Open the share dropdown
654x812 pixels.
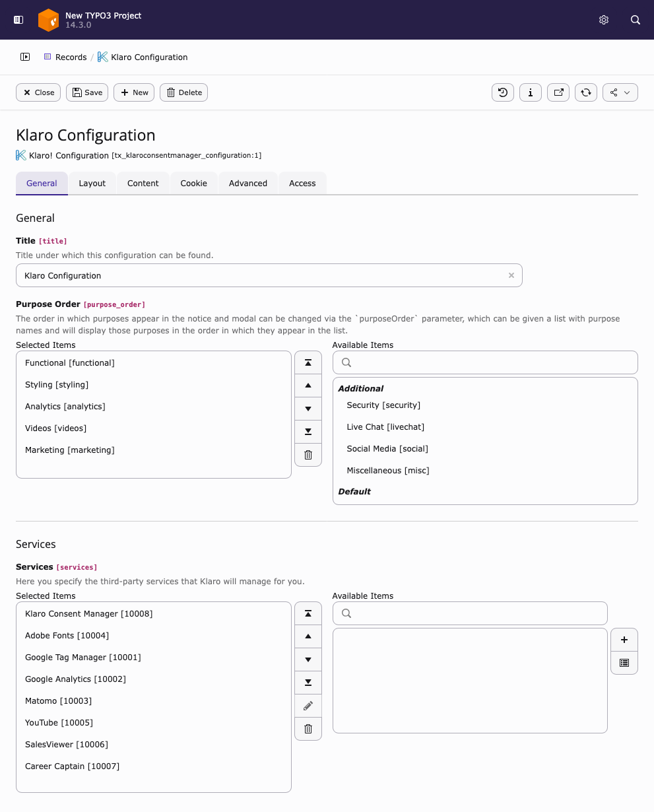point(620,92)
